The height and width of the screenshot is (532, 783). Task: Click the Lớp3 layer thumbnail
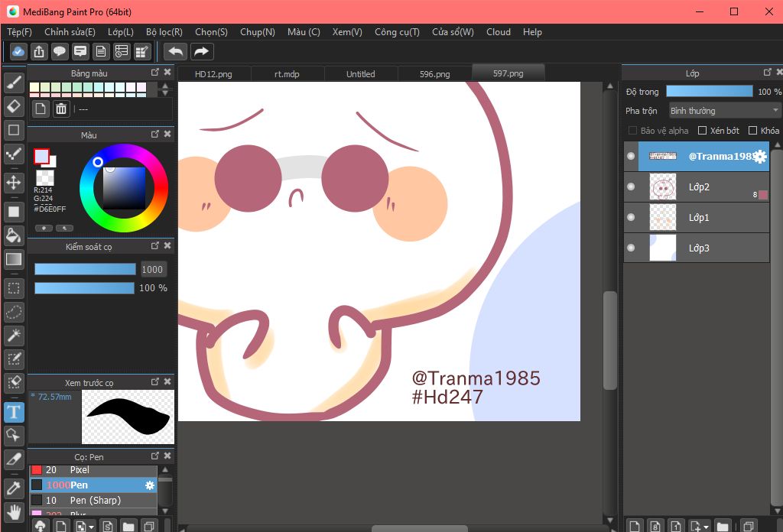click(x=663, y=248)
